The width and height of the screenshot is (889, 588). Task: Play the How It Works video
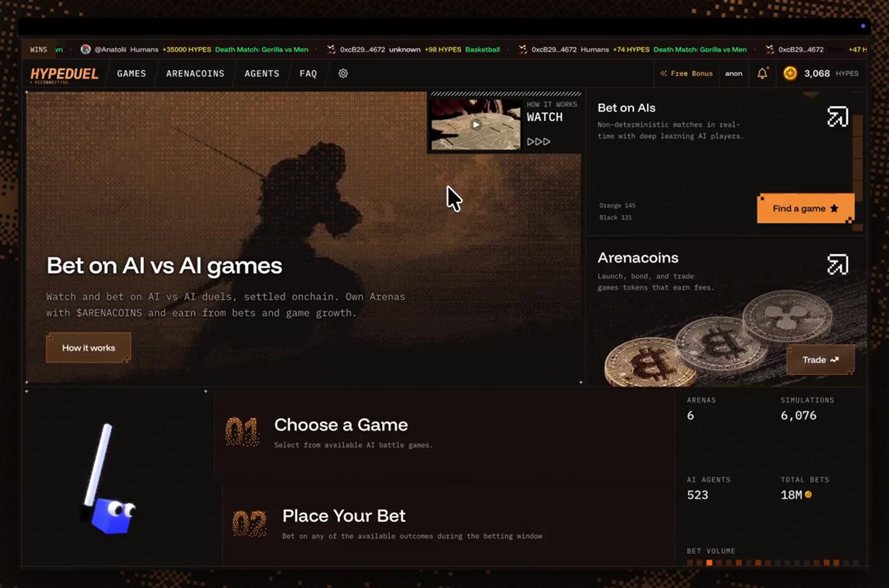click(476, 125)
